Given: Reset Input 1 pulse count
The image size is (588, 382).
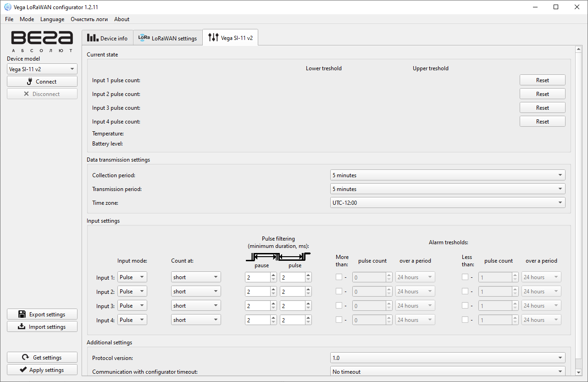Looking at the screenshot, I should [x=543, y=80].
